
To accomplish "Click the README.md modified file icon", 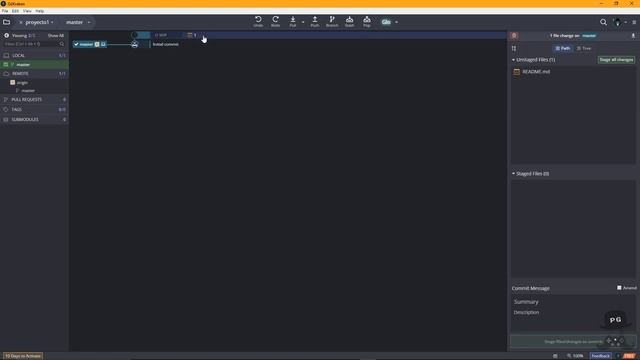I will (x=517, y=71).
